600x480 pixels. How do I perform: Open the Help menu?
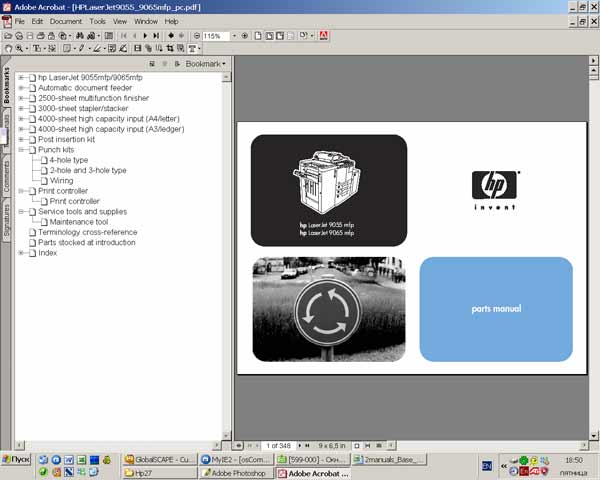(171, 21)
